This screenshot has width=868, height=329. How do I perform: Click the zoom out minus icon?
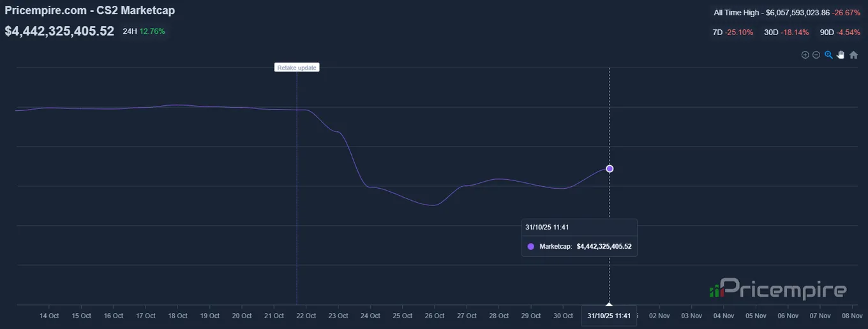816,55
